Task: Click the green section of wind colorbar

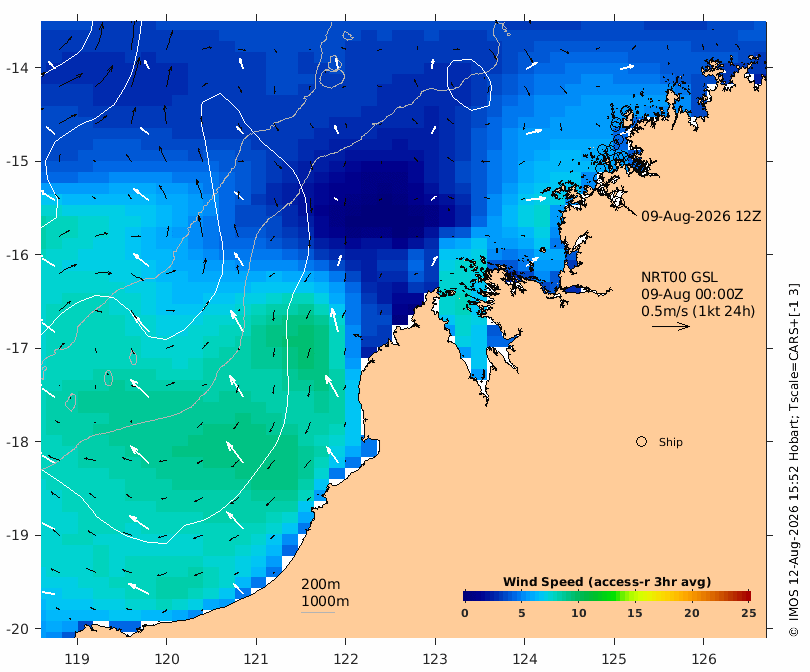Action: tap(594, 596)
